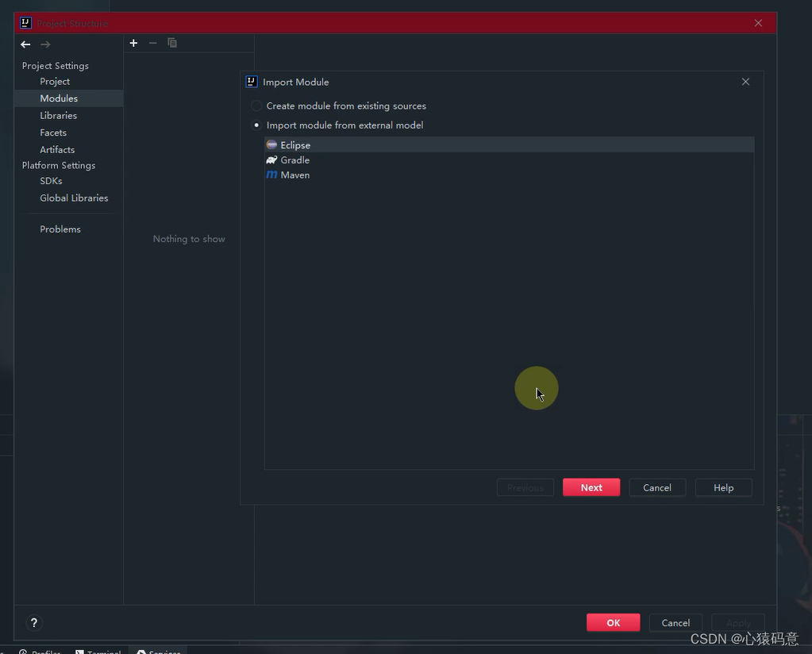Screen dimensions: 812x654
Task: Click Cancel in Import Module dialog
Action: pyautogui.click(x=657, y=487)
